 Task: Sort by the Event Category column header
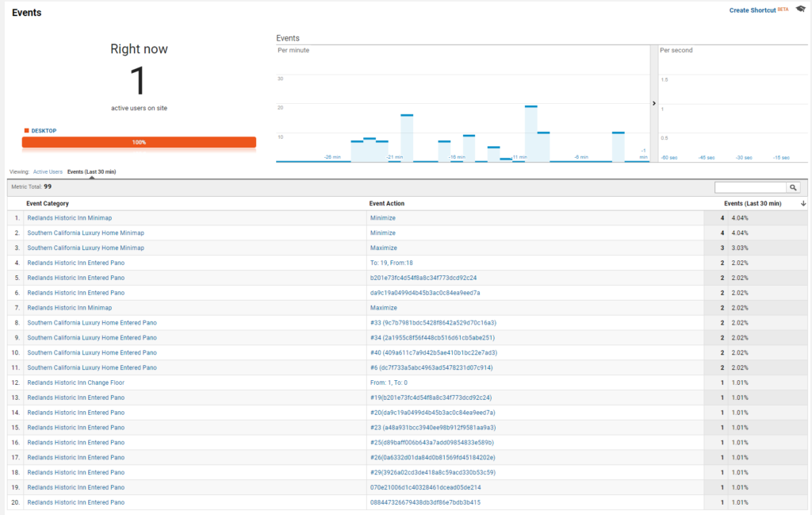click(47, 204)
